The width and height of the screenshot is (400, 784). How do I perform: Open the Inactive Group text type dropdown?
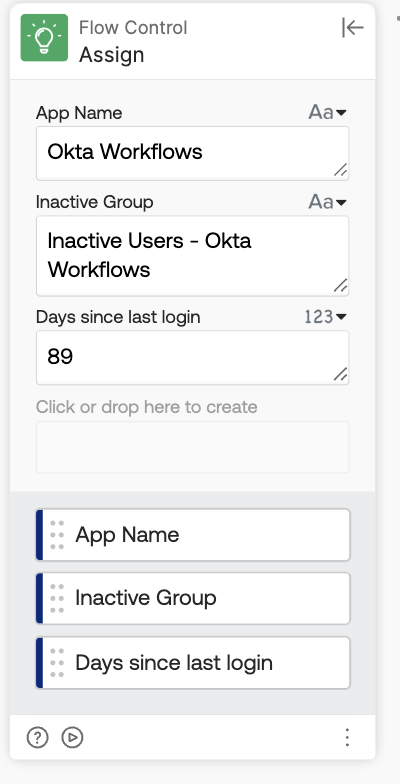coord(328,202)
